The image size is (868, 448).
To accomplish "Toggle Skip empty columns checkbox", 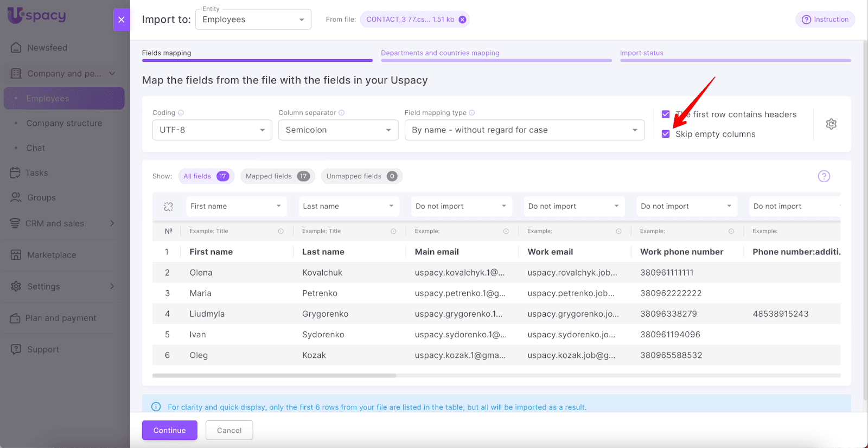I will click(666, 134).
